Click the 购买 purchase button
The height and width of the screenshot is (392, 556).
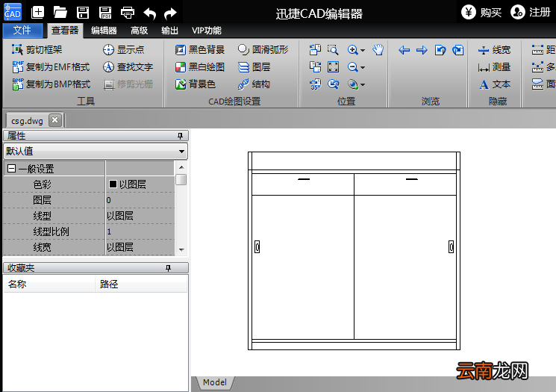(x=481, y=13)
